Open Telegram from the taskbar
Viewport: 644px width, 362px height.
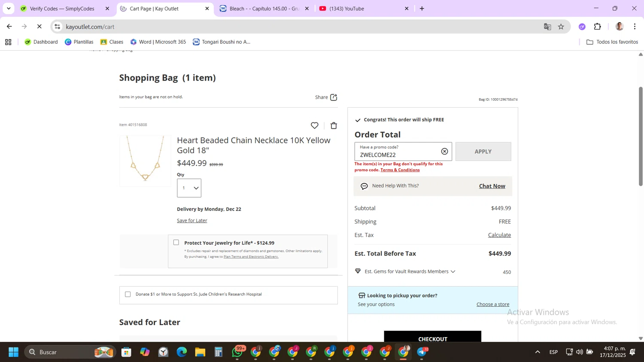point(422,352)
